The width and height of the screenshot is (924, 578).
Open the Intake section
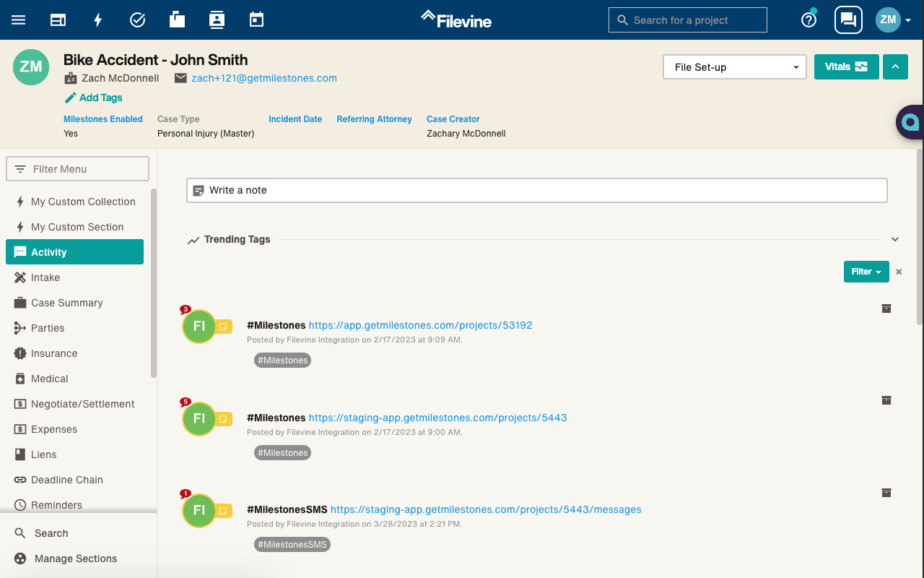point(75,277)
